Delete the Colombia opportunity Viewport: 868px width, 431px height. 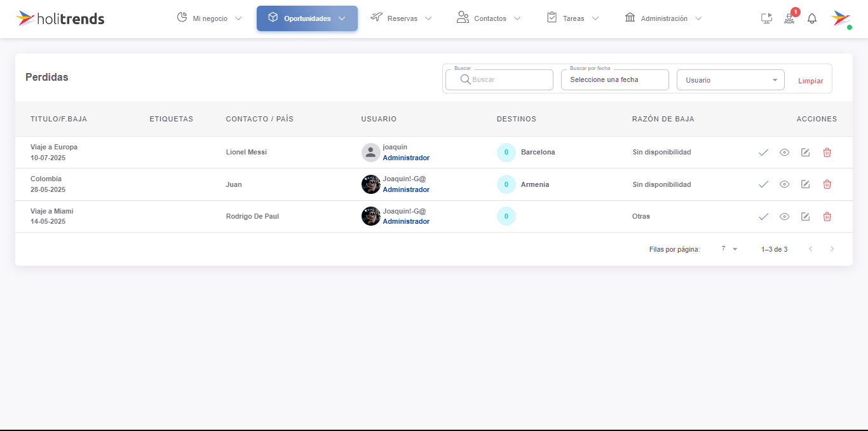click(827, 184)
